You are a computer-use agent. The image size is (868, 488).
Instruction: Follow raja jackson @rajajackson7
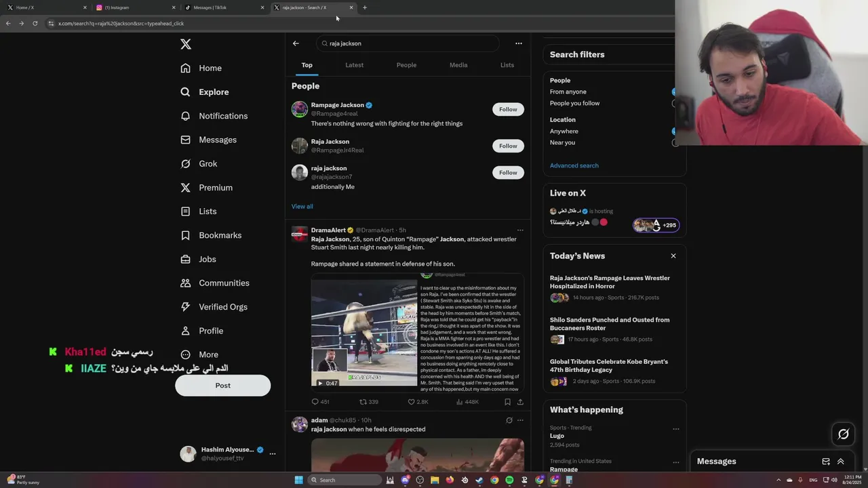point(508,172)
